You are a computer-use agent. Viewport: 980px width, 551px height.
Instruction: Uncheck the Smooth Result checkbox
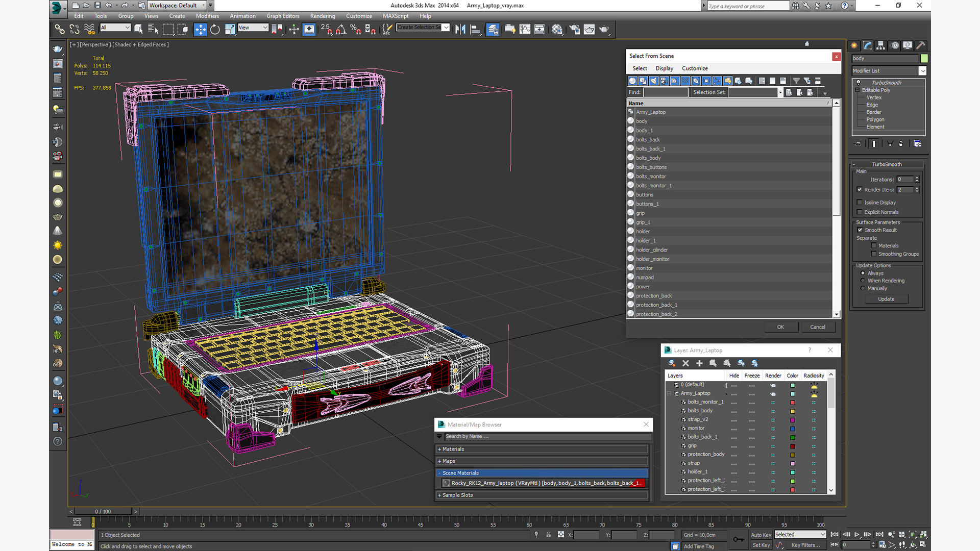(x=860, y=230)
